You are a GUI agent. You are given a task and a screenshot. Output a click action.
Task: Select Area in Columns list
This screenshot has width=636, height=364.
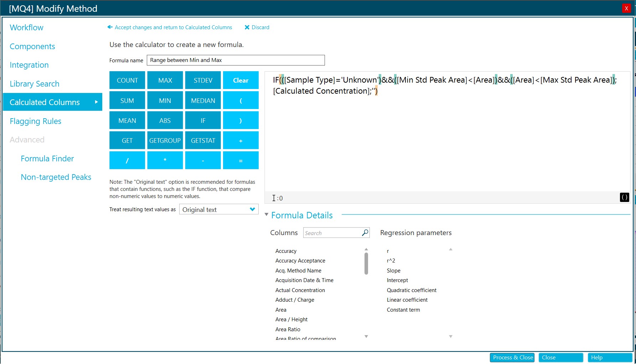click(281, 310)
